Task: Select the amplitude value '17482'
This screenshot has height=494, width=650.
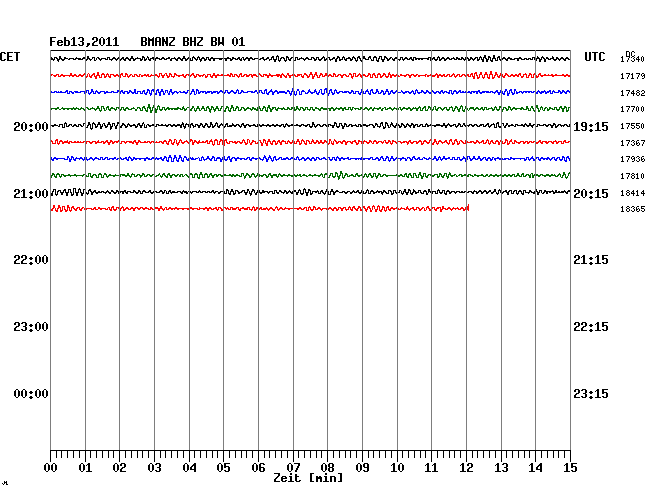Action: click(633, 93)
